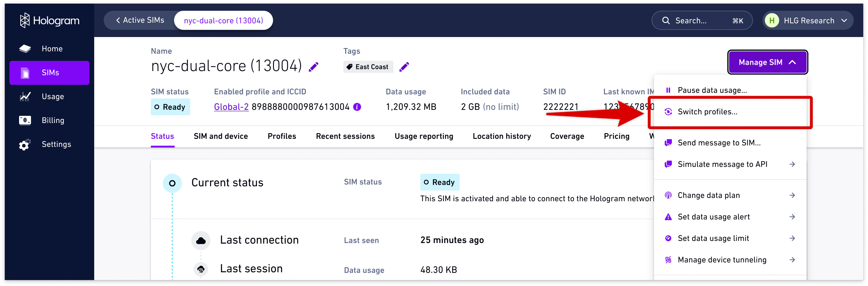Open the Profiles tab
The width and height of the screenshot is (868, 286).
(282, 136)
